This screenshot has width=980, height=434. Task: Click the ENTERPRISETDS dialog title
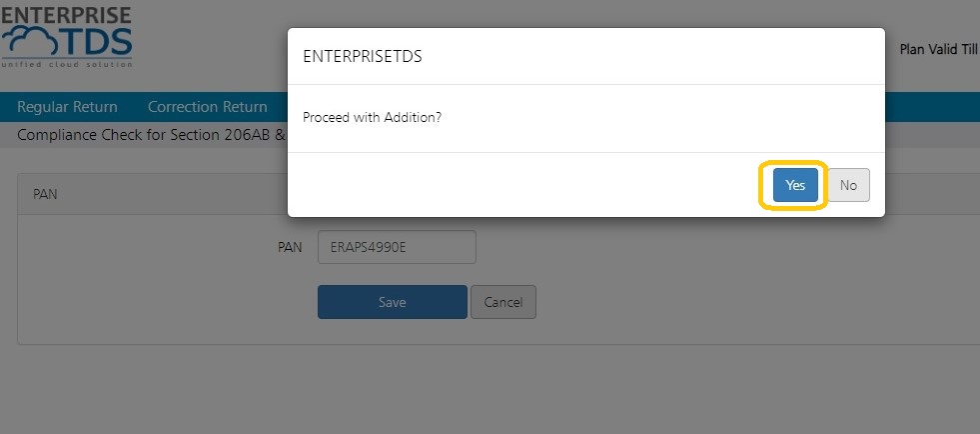[363, 56]
